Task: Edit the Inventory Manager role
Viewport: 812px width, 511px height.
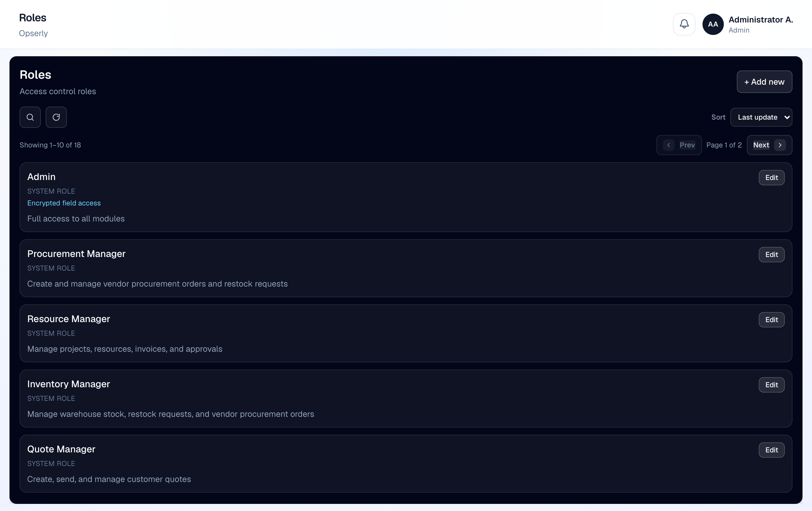Action: tap(771, 385)
